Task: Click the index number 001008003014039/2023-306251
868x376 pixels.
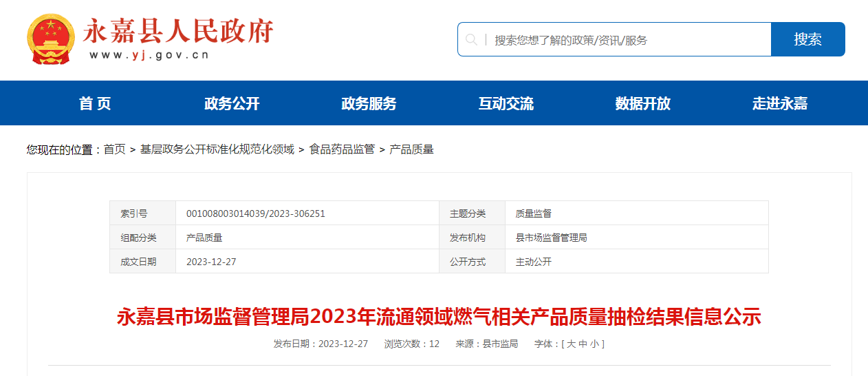Action: point(256,213)
